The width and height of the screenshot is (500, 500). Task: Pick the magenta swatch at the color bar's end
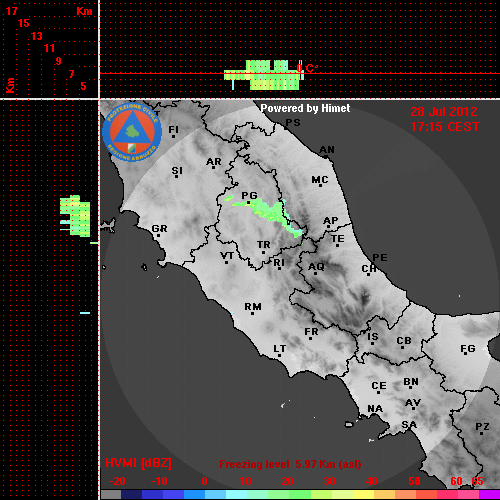pos(489,494)
